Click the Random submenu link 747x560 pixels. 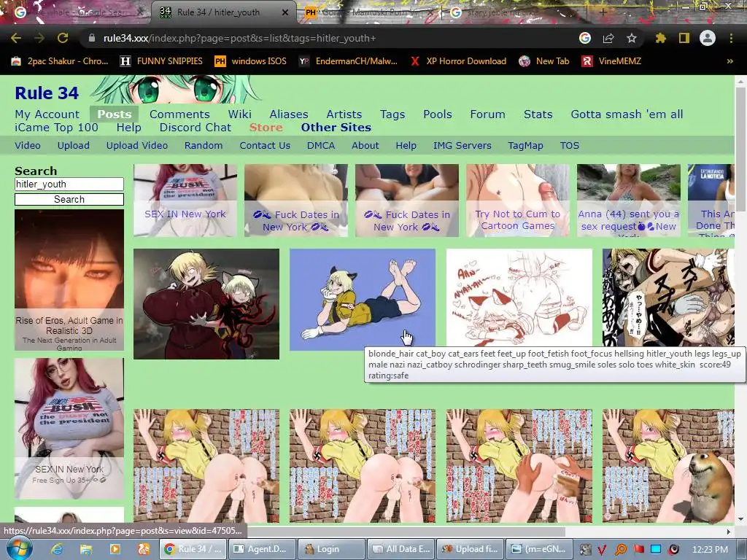(x=204, y=146)
